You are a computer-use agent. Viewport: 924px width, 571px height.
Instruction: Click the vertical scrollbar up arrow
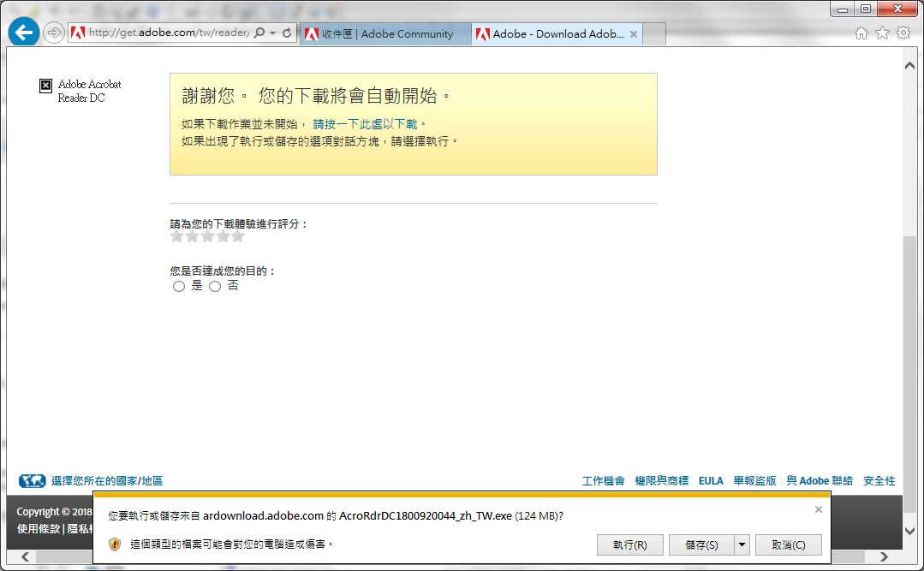click(909, 65)
